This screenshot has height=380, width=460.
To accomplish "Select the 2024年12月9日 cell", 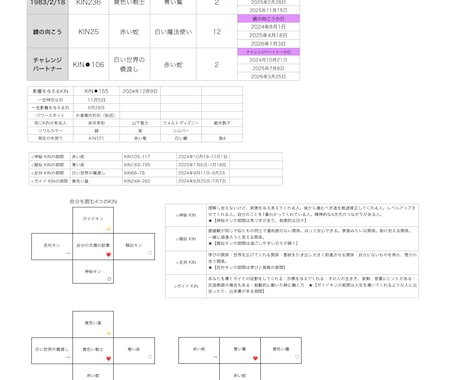I will click(140, 91).
